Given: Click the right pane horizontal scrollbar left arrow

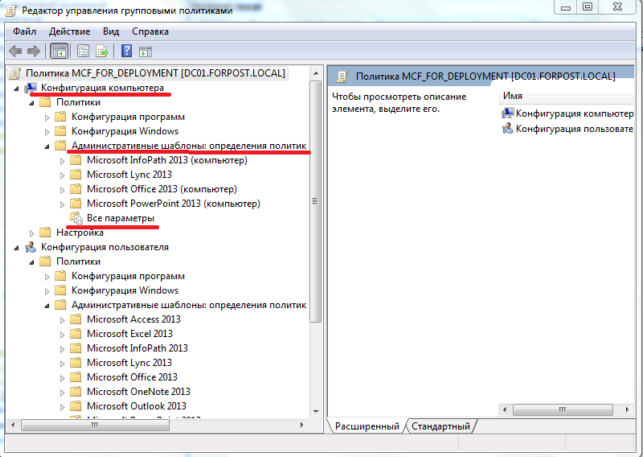Looking at the screenshot, I should tap(505, 409).
